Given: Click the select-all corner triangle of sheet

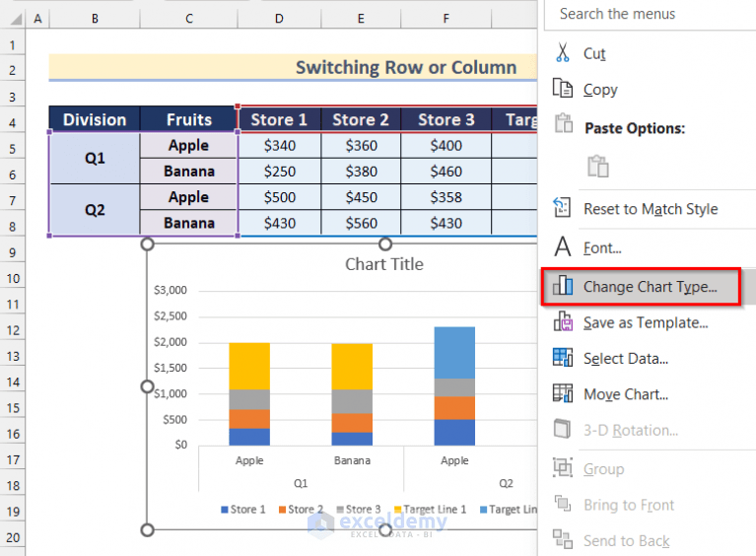Looking at the screenshot, I should 17,20.
